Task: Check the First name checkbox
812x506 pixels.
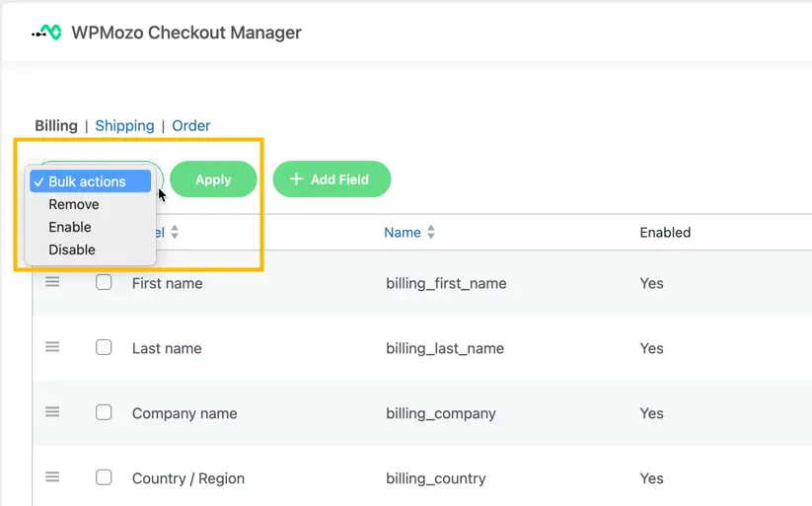Action: tap(104, 282)
